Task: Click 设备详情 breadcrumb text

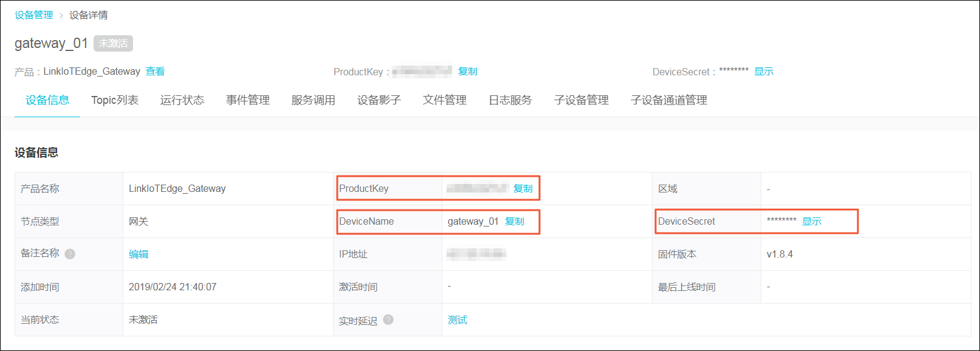Action: [89, 15]
